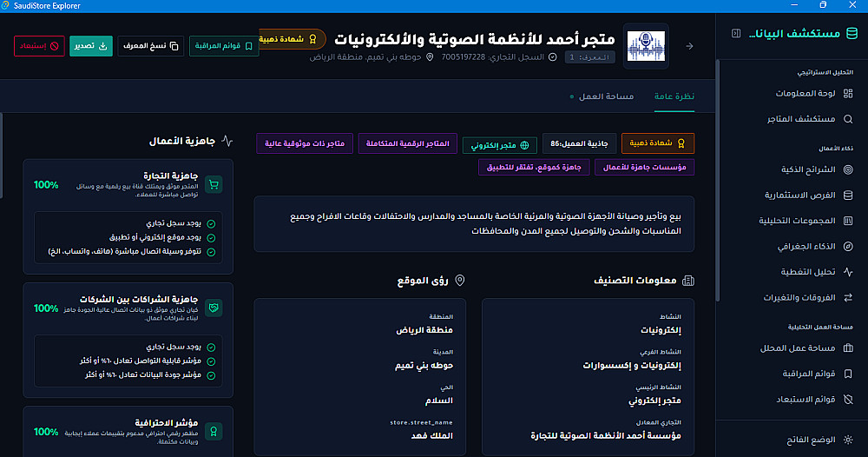Click the database icon beside الفرص الاستثمارية

point(848,195)
